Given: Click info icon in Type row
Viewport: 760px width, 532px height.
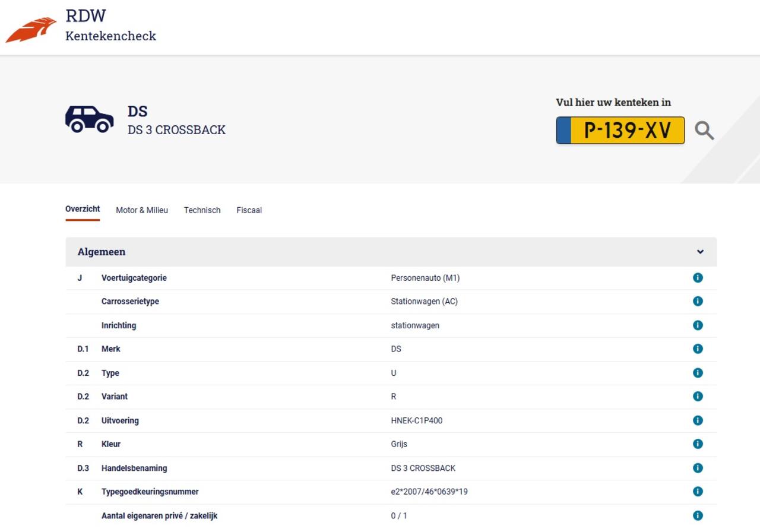Looking at the screenshot, I should pyautogui.click(x=698, y=373).
